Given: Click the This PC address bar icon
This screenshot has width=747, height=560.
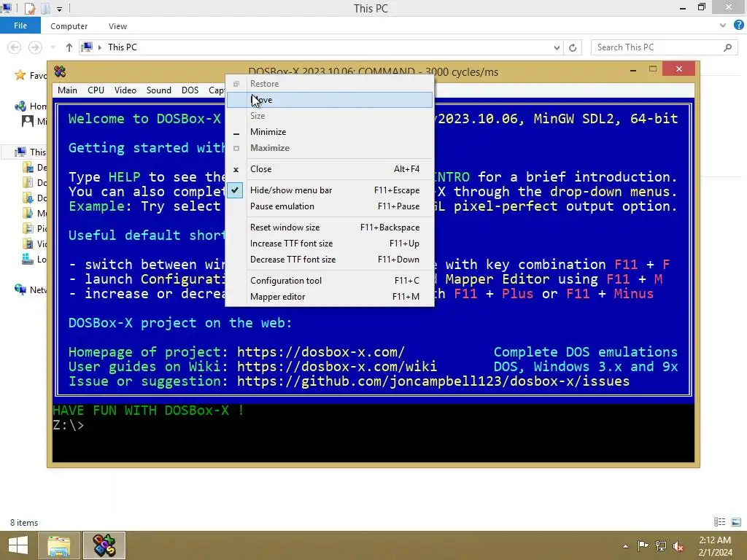Looking at the screenshot, I should click(88, 47).
